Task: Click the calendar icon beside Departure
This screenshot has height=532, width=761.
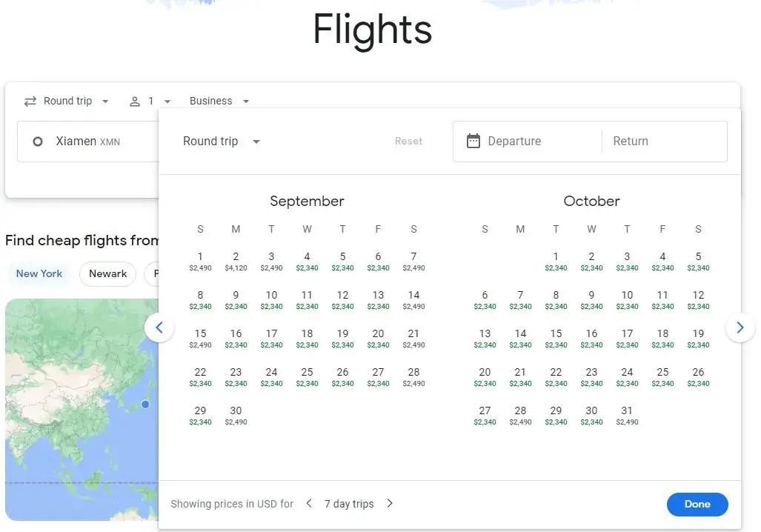Action: click(x=473, y=141)
